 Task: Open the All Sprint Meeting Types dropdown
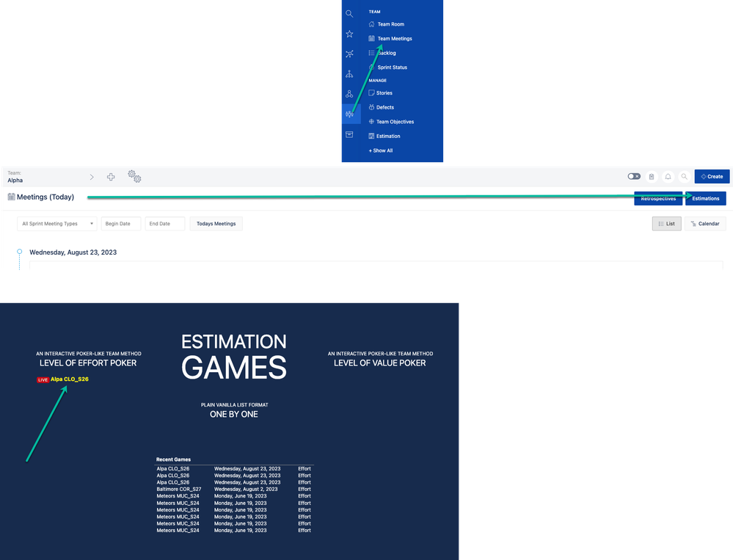[57, 223]
